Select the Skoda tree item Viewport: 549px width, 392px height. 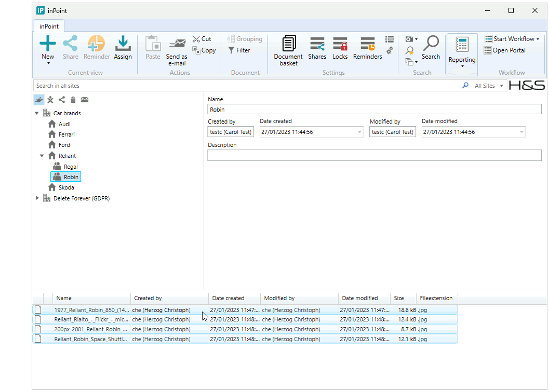tap(66, 187)
